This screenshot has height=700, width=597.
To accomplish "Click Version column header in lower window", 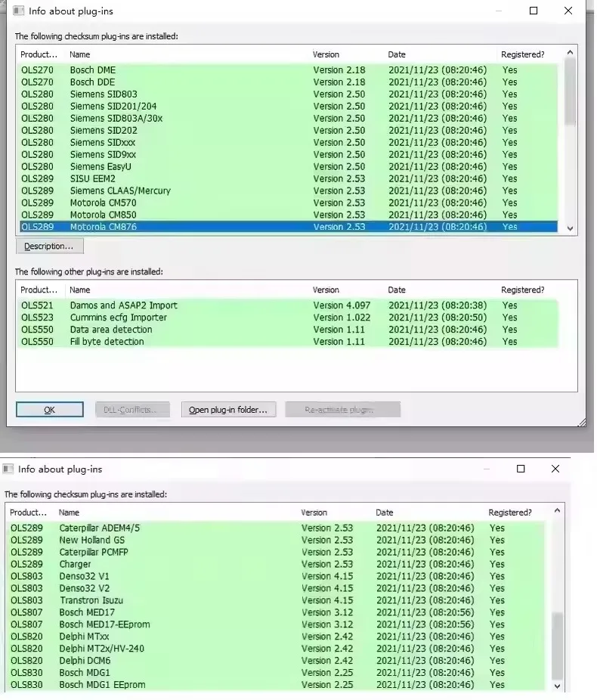I will [314, 513].
